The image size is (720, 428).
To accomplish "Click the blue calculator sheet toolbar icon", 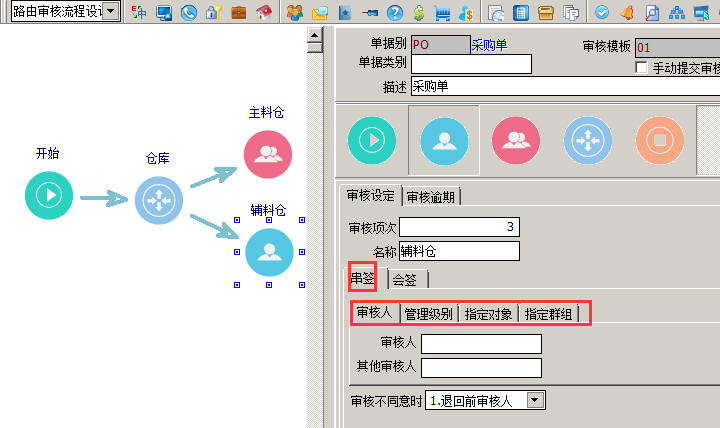I will coord(521,13).
